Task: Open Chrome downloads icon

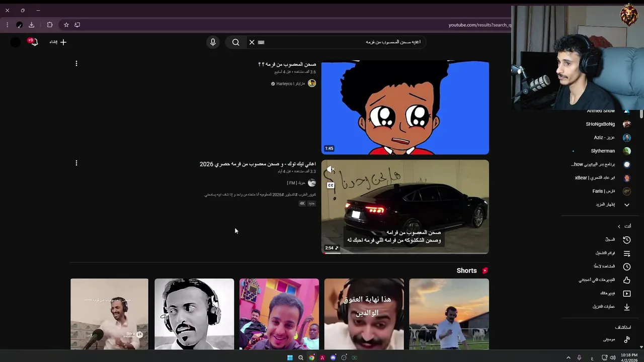Action: [31, 25]
